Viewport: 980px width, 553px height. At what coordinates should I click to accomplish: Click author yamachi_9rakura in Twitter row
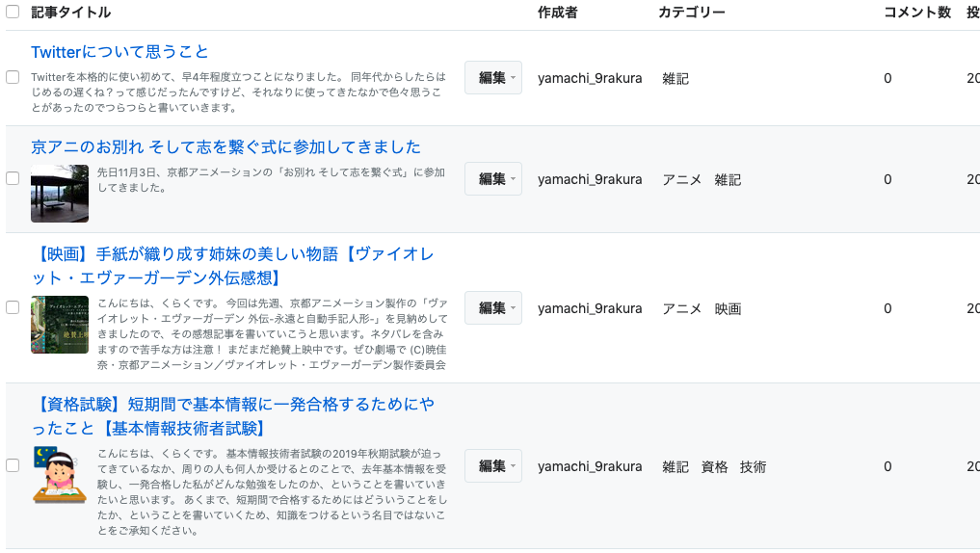tap(590, 78)
